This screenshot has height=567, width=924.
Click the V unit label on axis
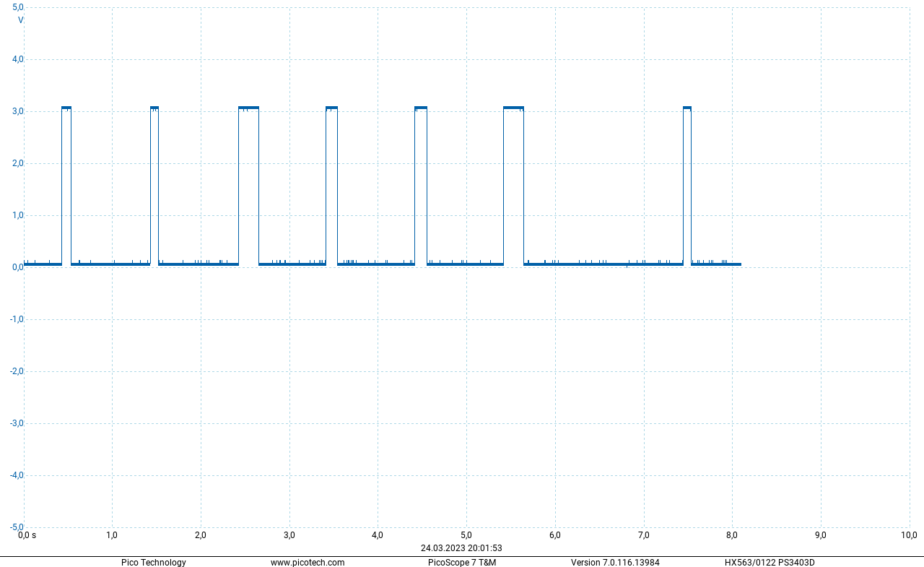21,20
